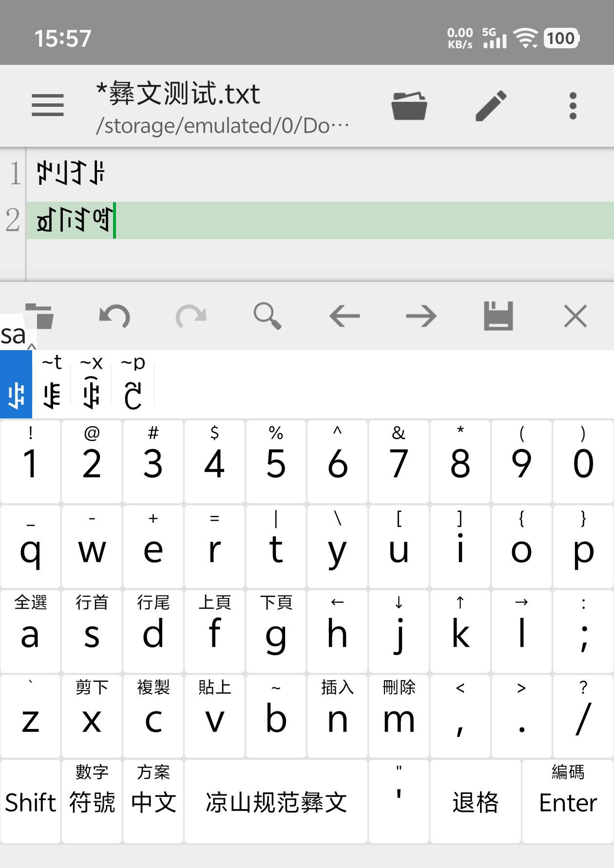Save the file with floppy disk icon
The height and width of the screenshot is (868, 614).
click(498, 316)
